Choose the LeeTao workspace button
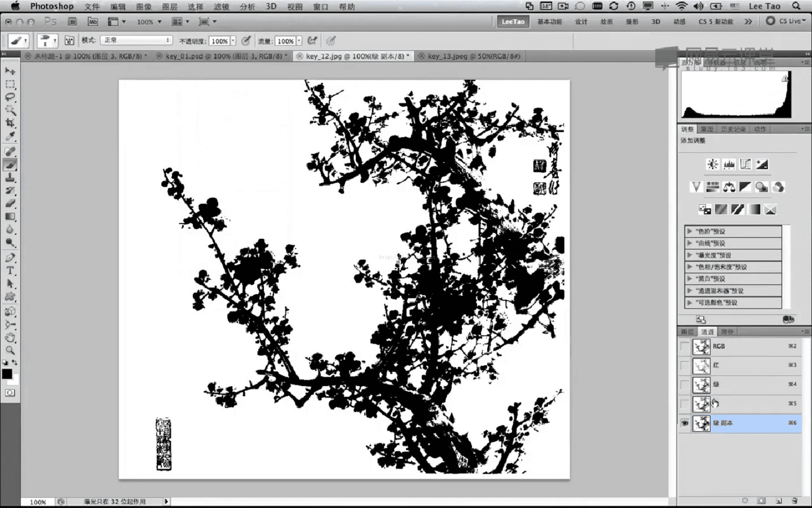 point(513,22)
